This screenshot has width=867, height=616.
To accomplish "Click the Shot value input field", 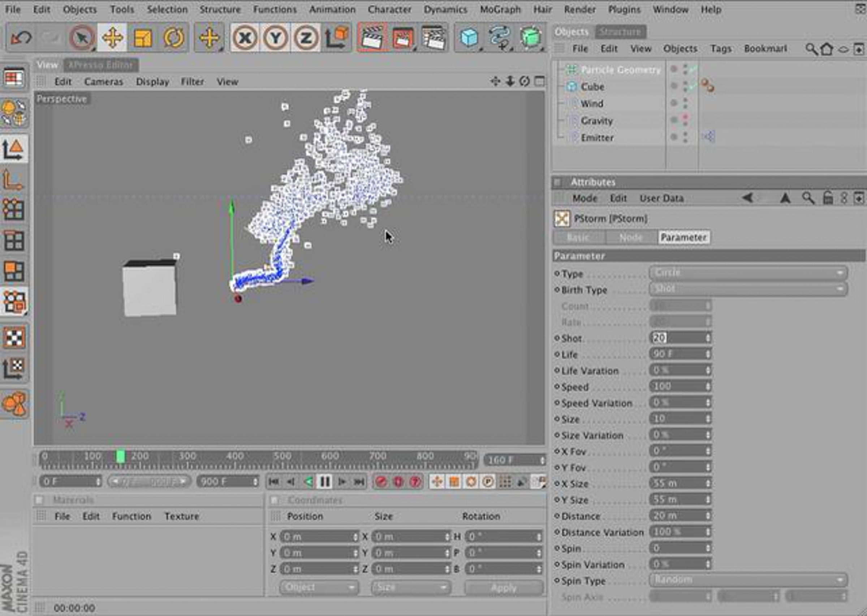I will (x=680, y=338).
